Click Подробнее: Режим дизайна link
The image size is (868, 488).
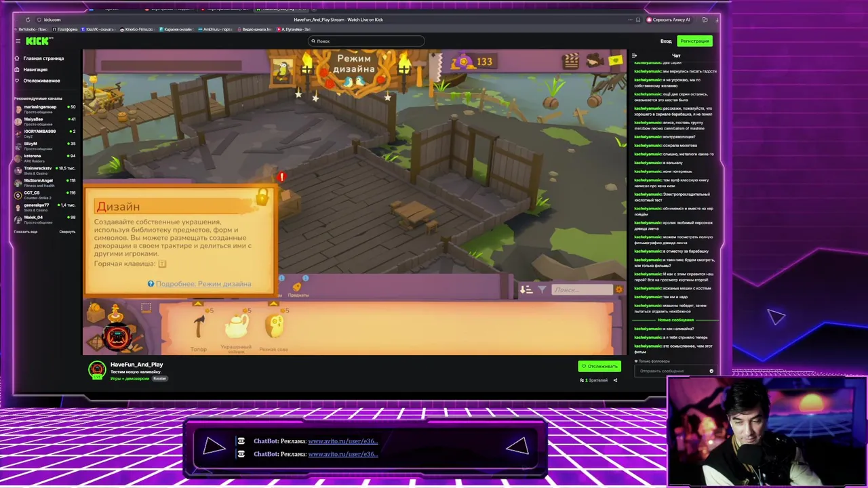tap(203, 284)
